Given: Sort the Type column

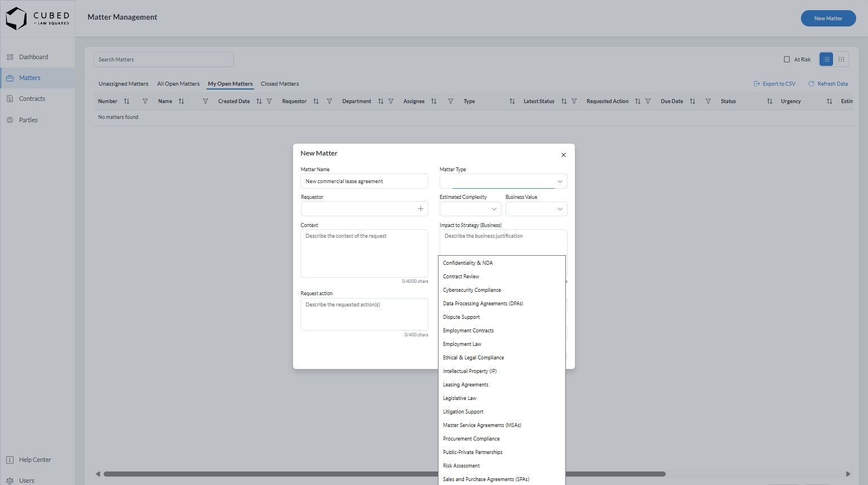Looking at the screenshot, I should 512,101.
